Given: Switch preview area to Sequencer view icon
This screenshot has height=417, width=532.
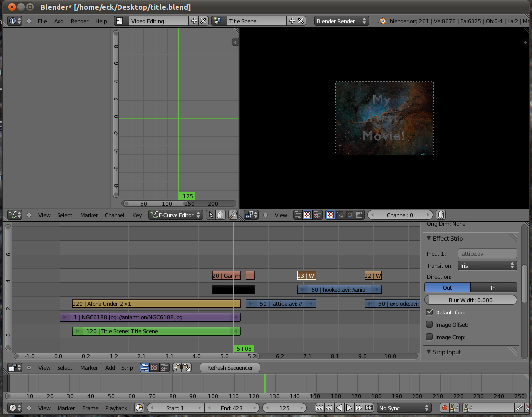Looking at the screenshot, I should [297, 215].
